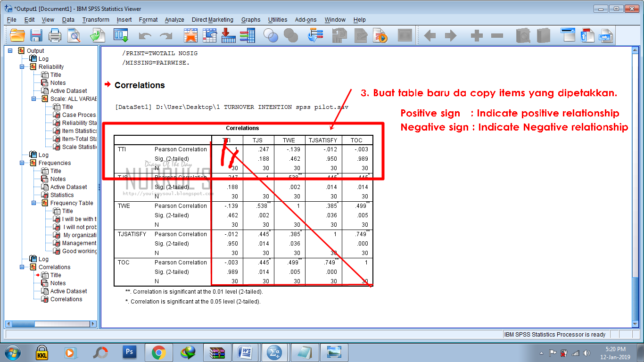
Task: Collapse the Correlations branch
Action: pyautogui.click(x=21, y=267)
